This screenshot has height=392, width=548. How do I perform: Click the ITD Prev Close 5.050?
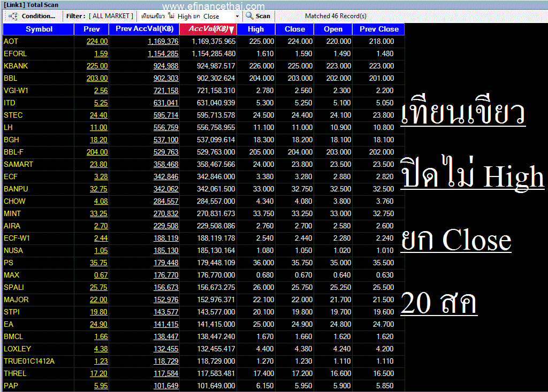pos(385,103)
